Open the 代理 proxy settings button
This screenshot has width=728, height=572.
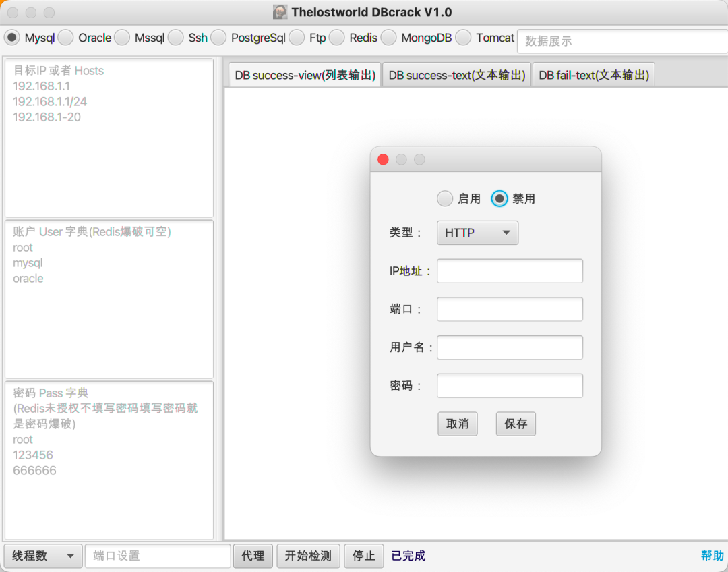(253, 556)
